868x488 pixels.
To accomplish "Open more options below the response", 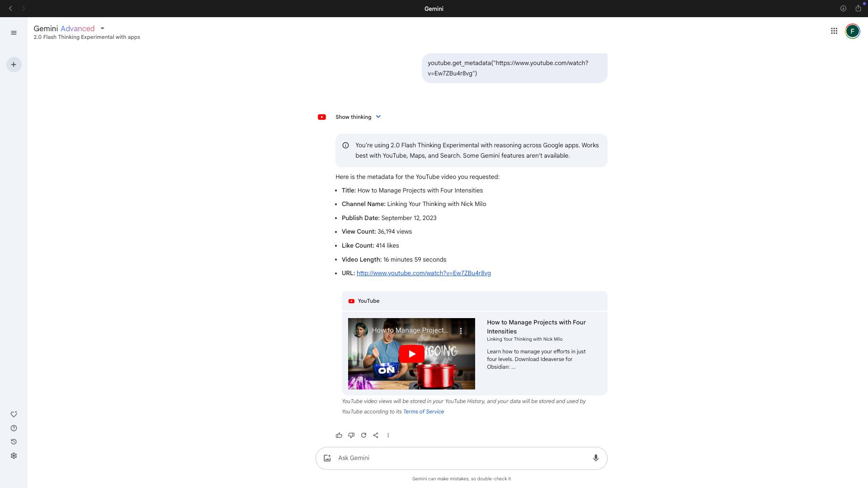I will [388, 435].
